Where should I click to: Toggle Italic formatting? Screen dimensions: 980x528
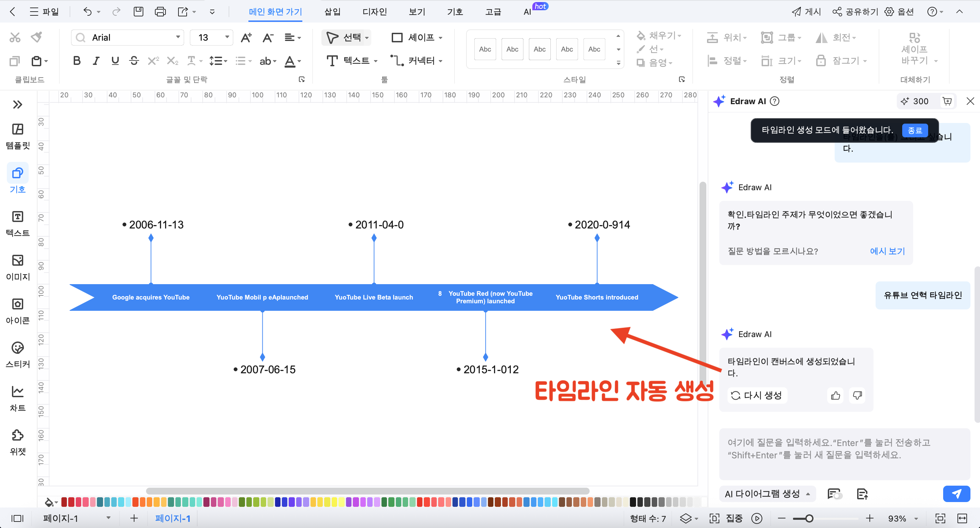96,60
